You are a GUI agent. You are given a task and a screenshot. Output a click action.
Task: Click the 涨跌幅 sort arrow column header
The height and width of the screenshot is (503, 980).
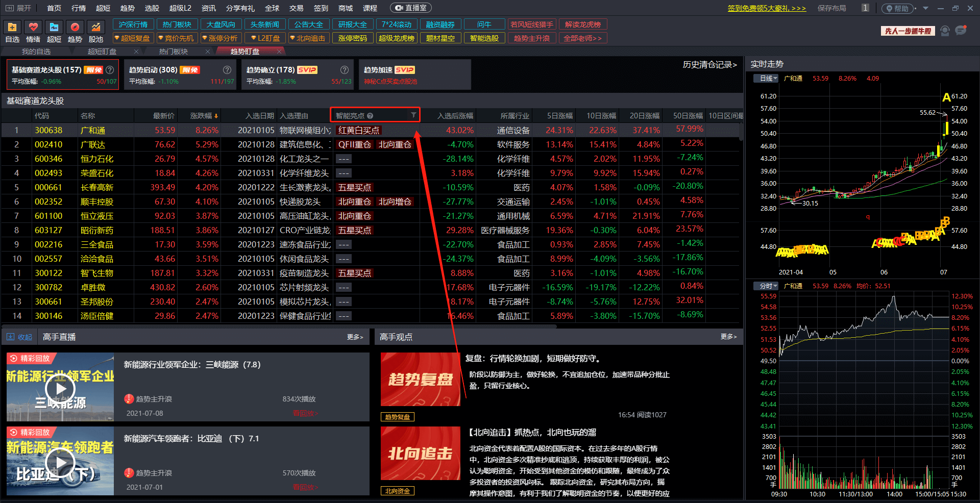point(204,116)
